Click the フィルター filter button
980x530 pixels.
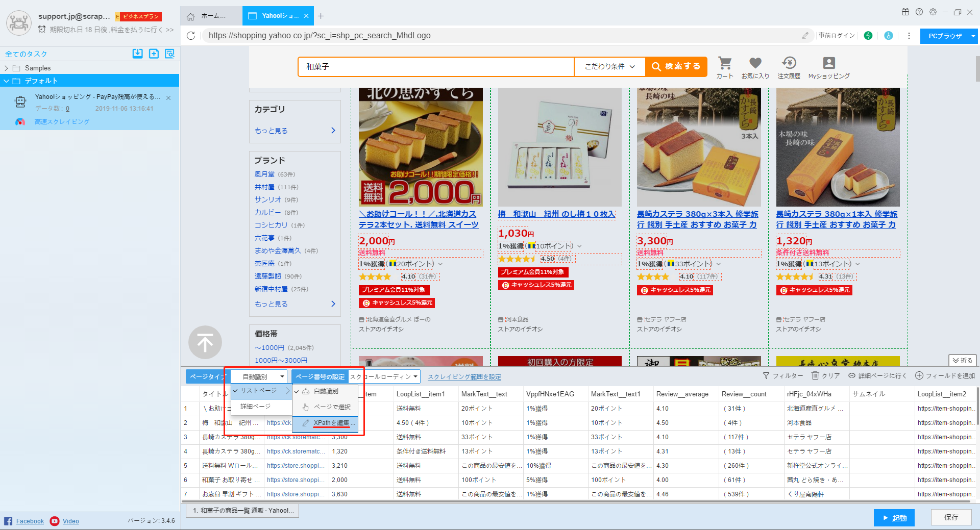(x=782, y=375)
